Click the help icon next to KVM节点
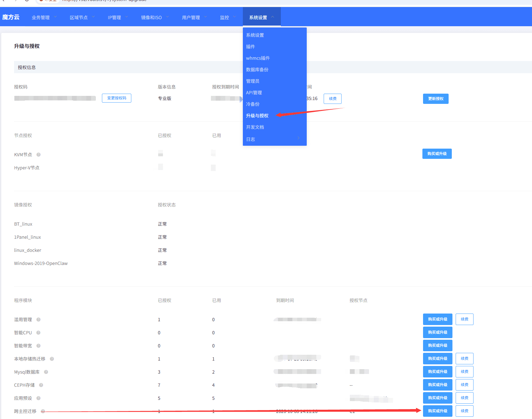Viewport: 532px width, 419px height. click(38, 155)
